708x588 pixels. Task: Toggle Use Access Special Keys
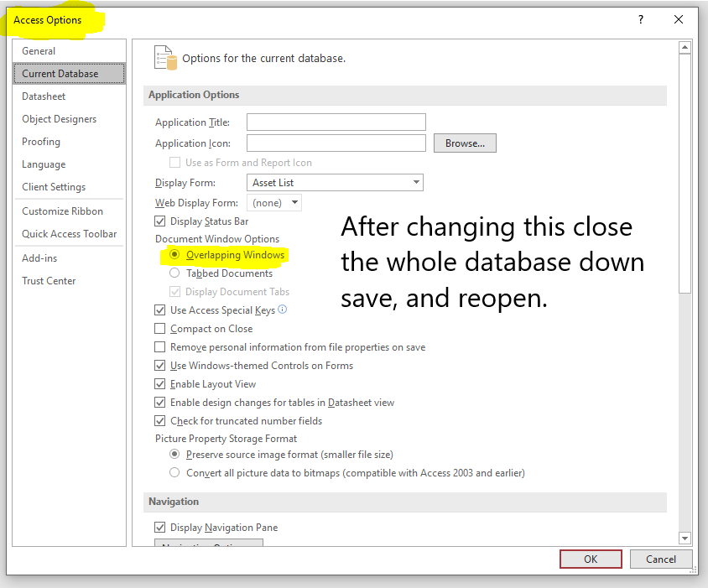(x=160, y=310)
